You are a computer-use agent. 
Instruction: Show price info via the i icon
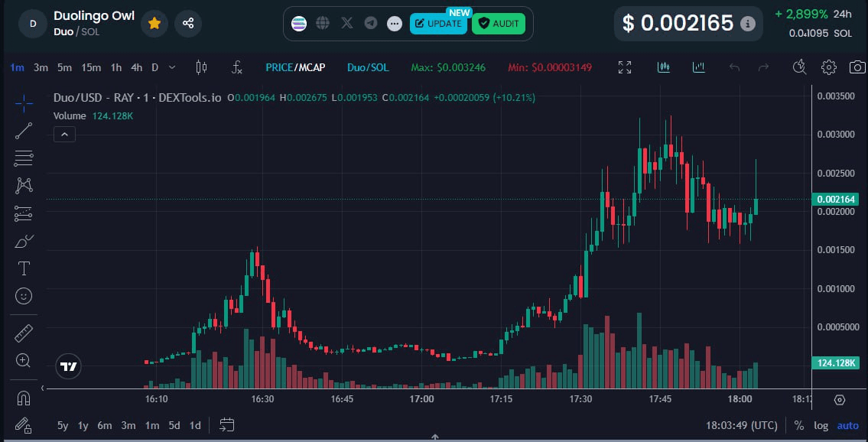point(748,23)
